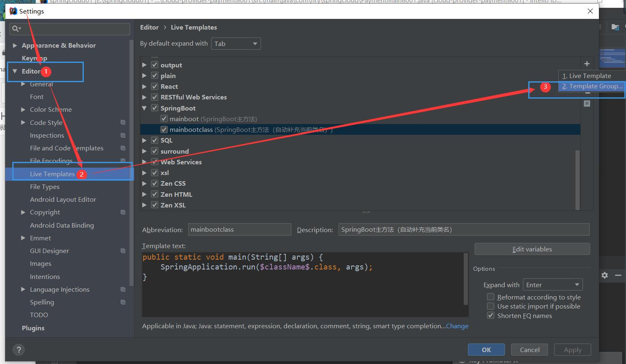626x364 pixels.
Task: Open the Expand with Enter dropdown
Action: (x=553, y=285)
